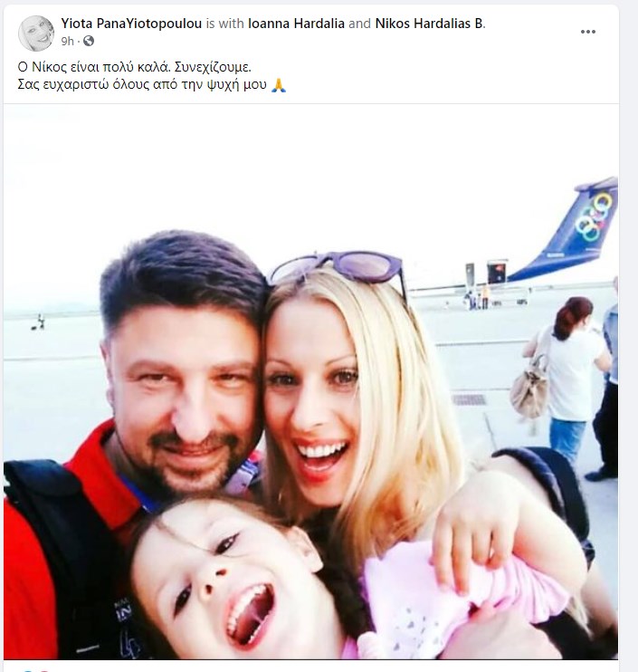The image size is (638, 672).
Task: Click the background woman carrying a handbag
Action: 566,377
